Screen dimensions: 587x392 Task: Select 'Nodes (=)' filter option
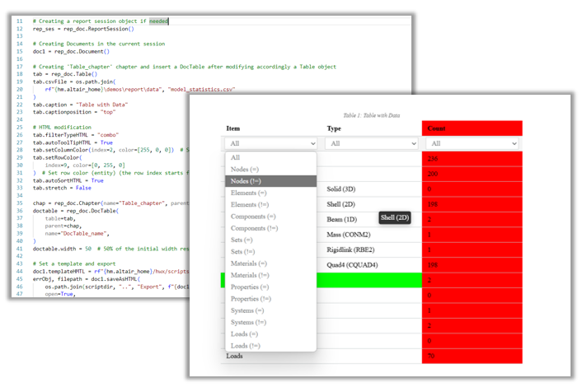coord(270,170)
